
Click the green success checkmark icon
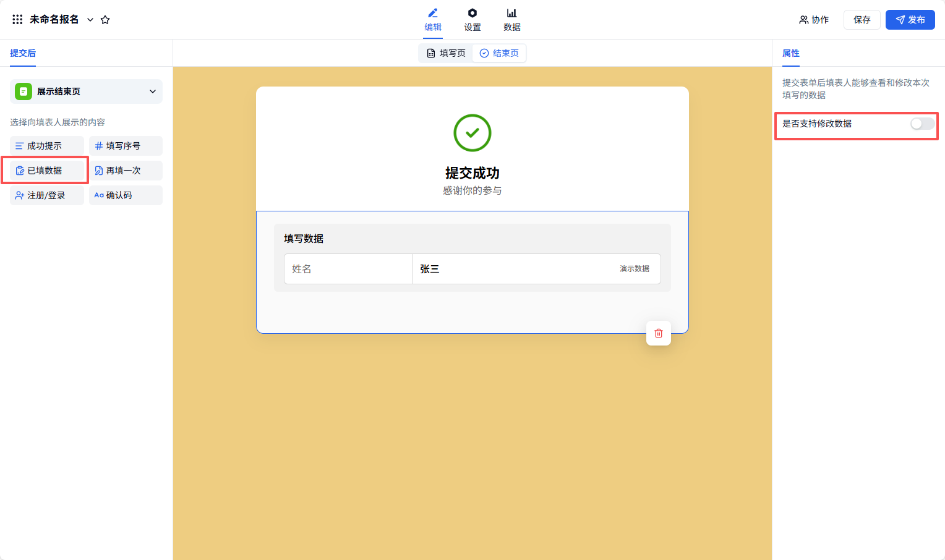pyautogui.click(x=472, y=133)
